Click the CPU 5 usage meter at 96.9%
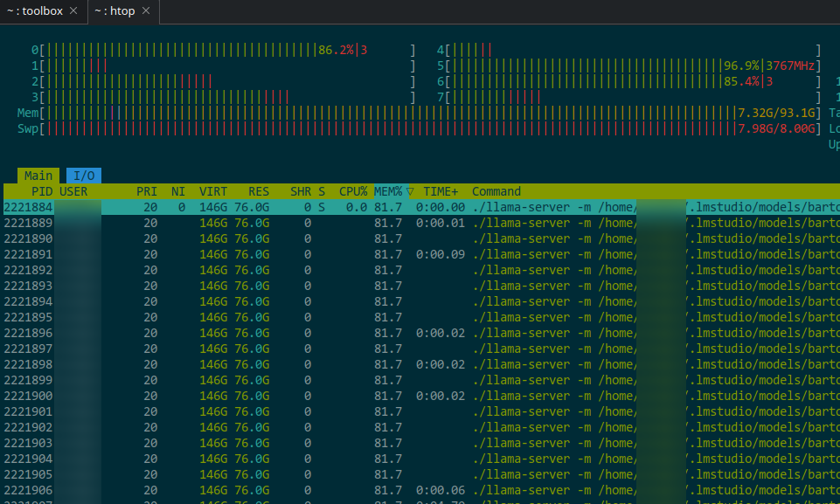 pyautogui.click(x=629, y=66)
